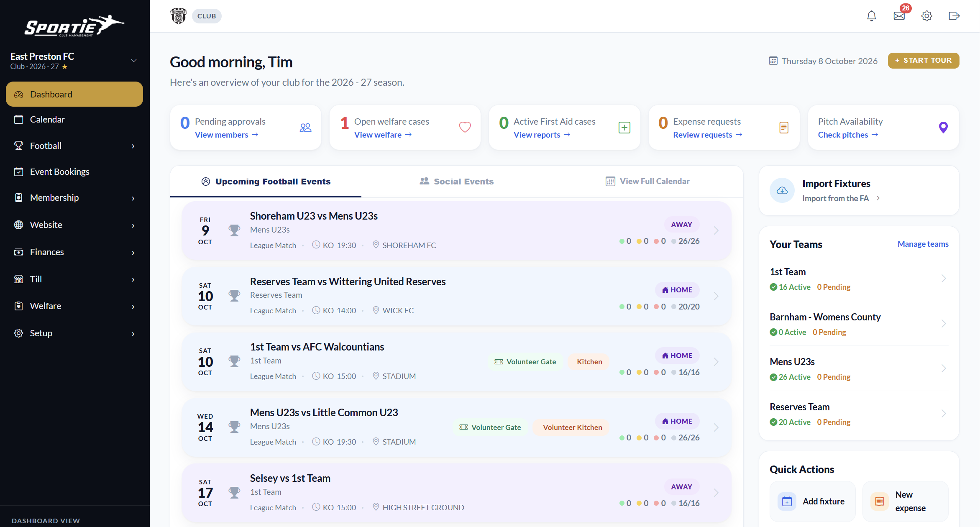Click the calendar icon beside today's date

coord(773,61)
